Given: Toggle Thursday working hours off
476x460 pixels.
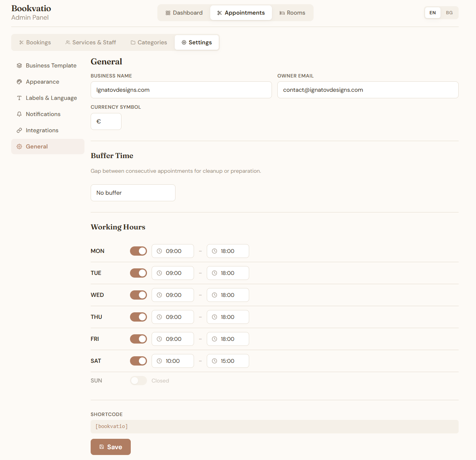Looking at the screenshot, I should coord(138,317).
